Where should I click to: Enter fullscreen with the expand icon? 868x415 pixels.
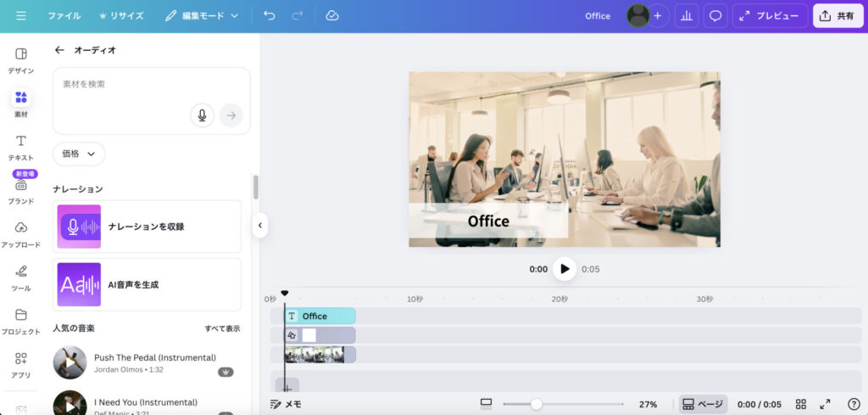(x=826, y=404)
